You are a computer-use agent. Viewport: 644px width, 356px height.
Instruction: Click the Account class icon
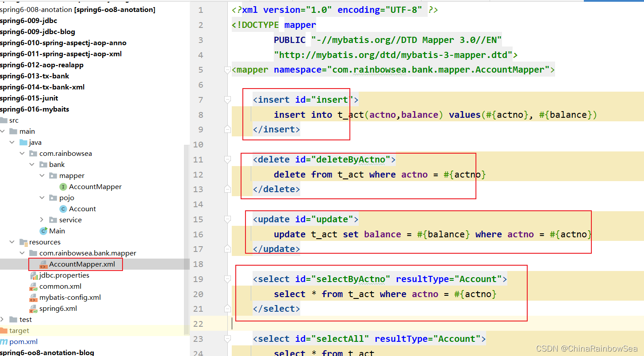[63, 209]
